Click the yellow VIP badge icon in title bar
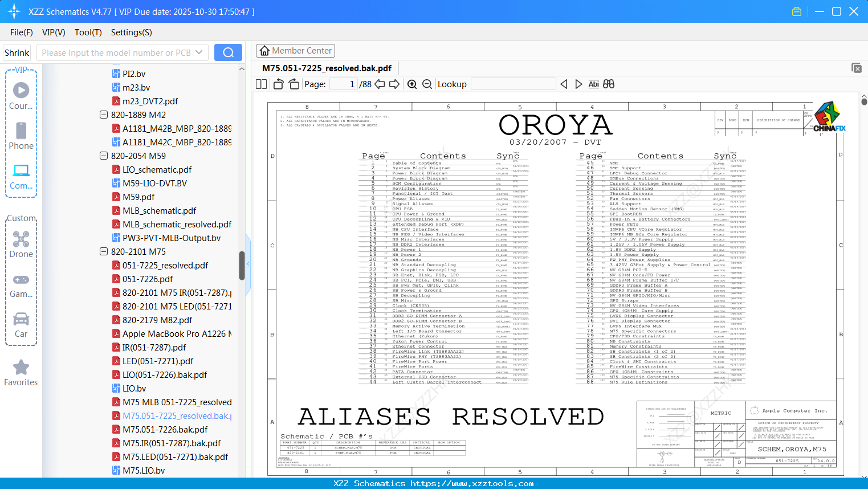The height and width of the screenshot is (489, 868). coord(797,11)
